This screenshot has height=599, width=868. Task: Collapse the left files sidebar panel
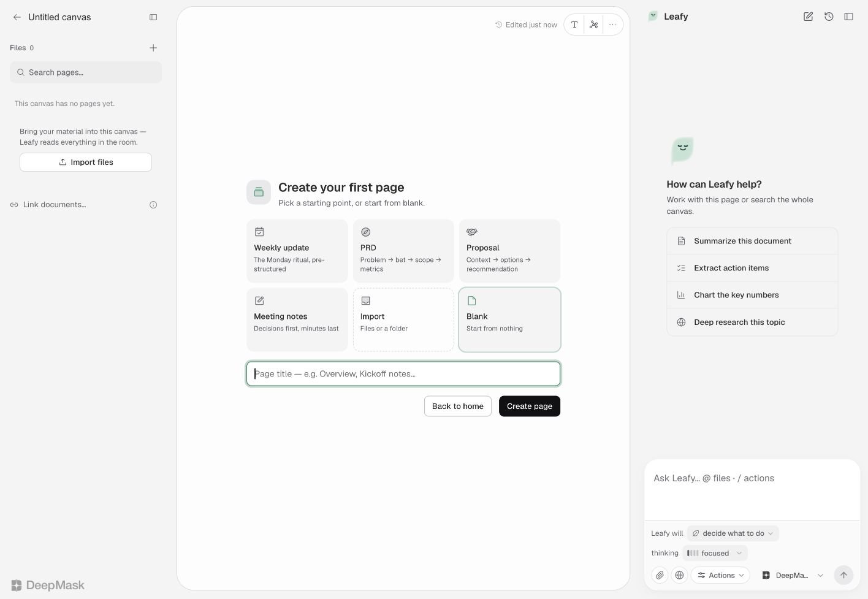click(x=153, y=17)
